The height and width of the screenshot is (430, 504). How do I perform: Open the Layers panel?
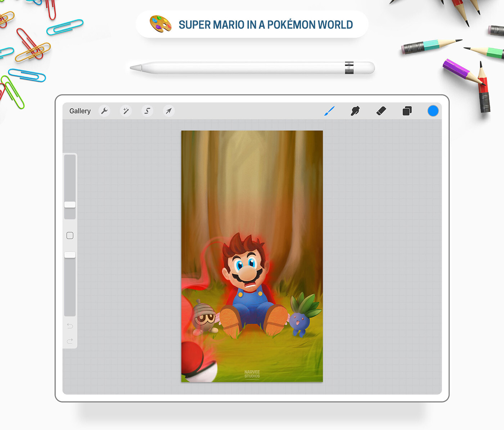[407, 111]
